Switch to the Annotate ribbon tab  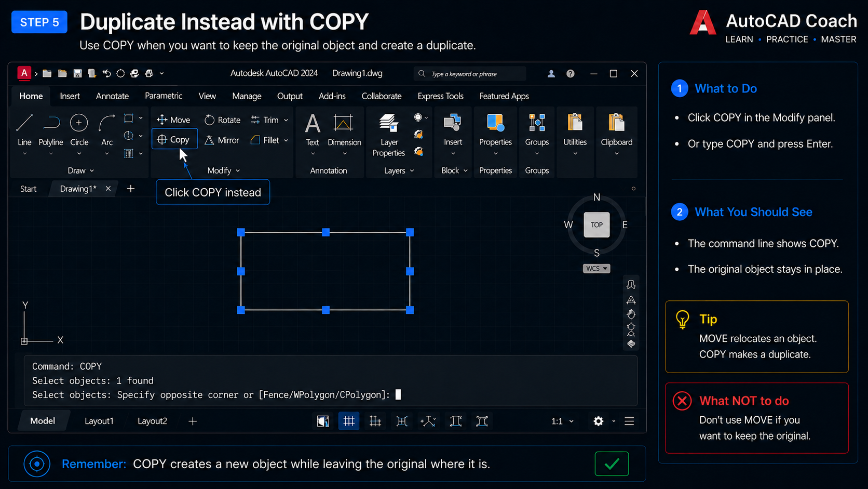(112, 96)
